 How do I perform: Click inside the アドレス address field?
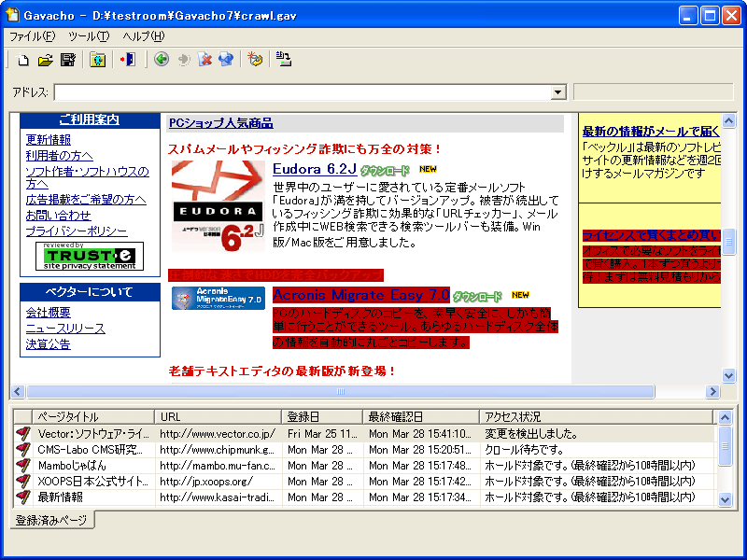(303, 92)
